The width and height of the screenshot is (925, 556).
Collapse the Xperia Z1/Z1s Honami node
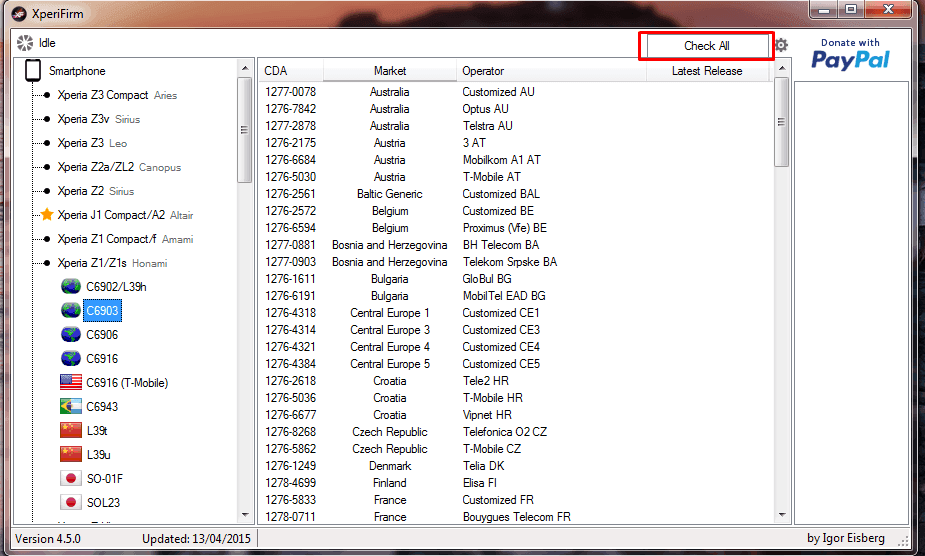[x=47, y=263]
